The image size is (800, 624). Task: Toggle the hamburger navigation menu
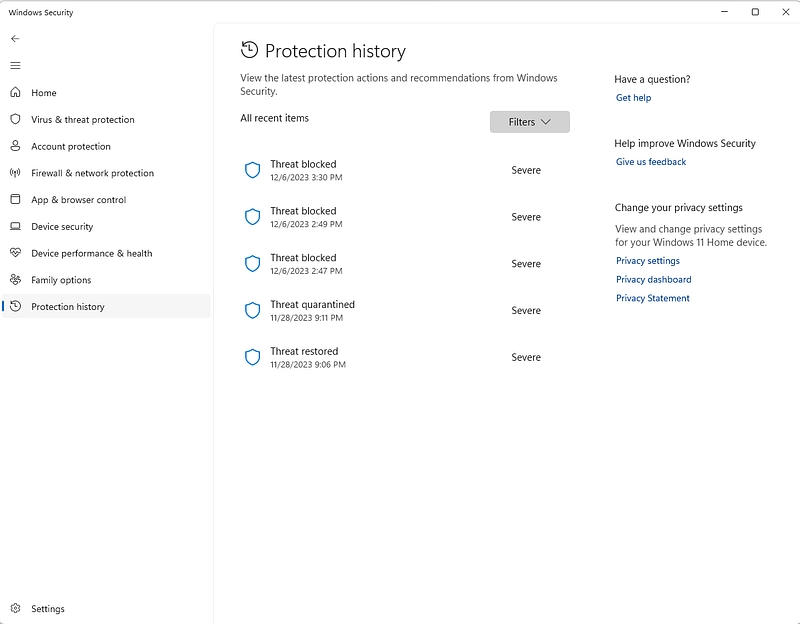click(x=15, y=65)
